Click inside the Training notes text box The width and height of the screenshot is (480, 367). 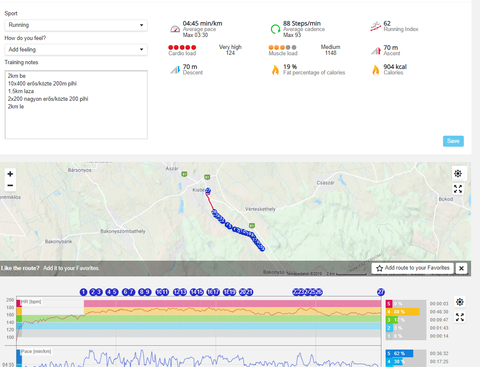click(x=76, y=104)
